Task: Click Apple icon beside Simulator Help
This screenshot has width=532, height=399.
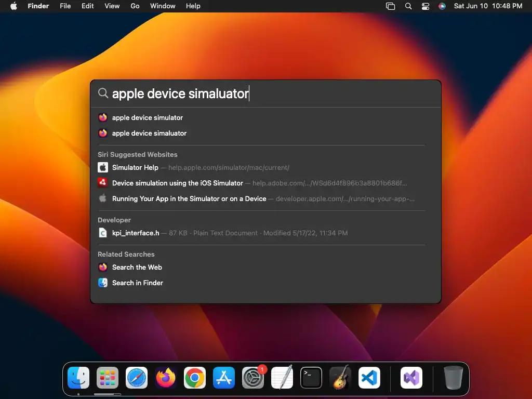Action: pyautogui.click(x=103, y=168)
